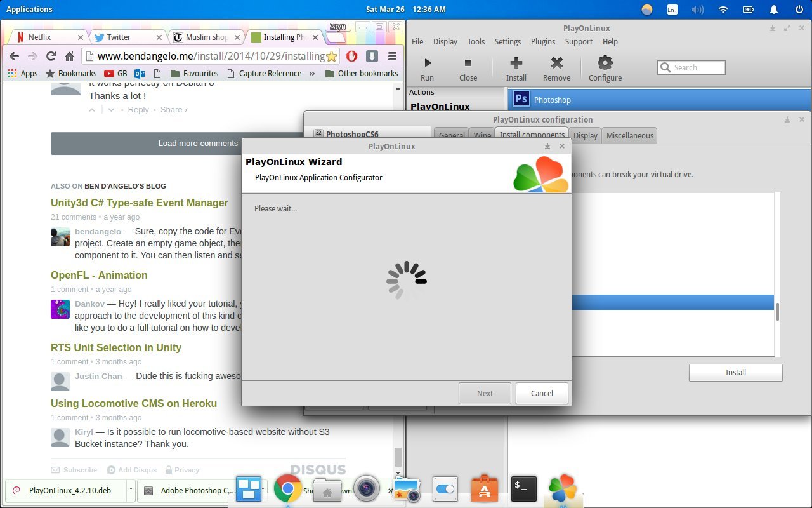Open the volume indicator in top panel
This screenshot has height=508, width=812.
(x=698, y=10)
